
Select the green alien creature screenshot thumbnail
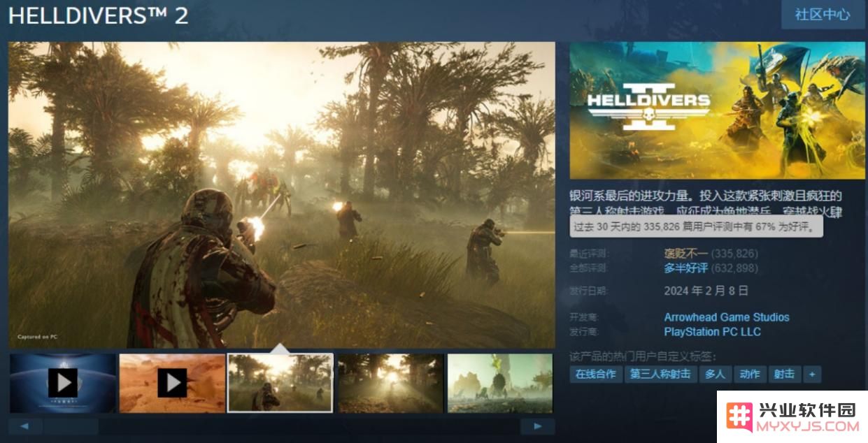(499, 383)
